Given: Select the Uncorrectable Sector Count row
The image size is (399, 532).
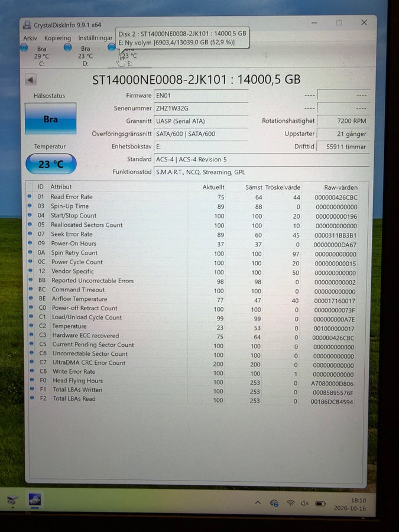Looking at the screenshot, I should [193, 355].
